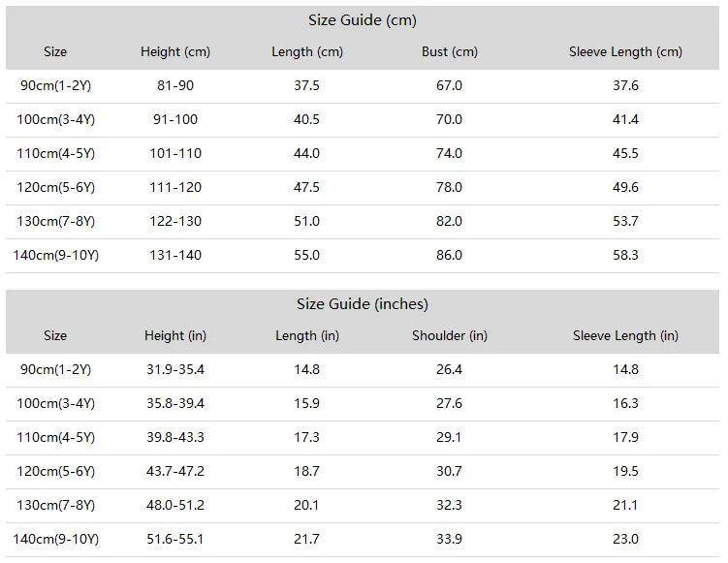The image size is (728, 563).
Task: Select the 90cm(1-2Y) row in cm table
Action: click(363, 86)
